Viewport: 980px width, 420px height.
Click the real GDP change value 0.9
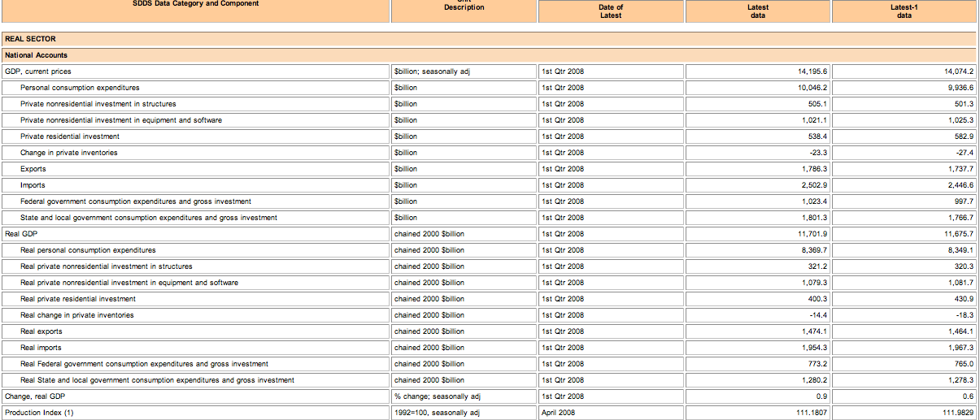pos(822,396)
